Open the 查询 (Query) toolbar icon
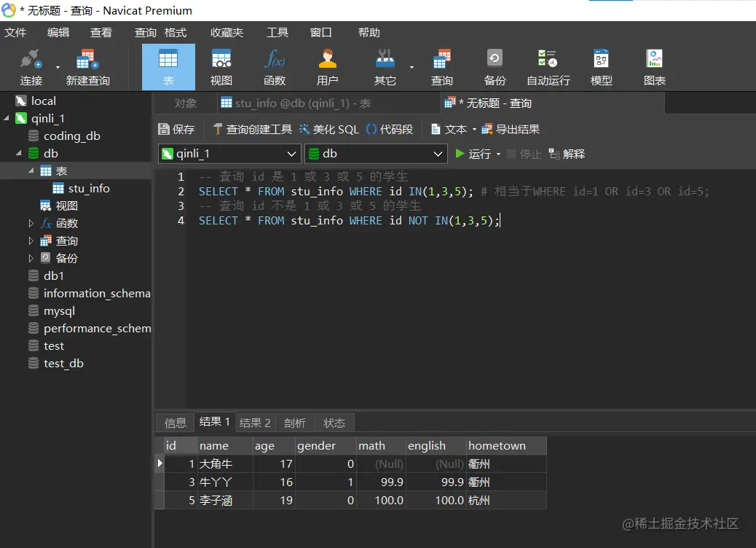 [x=441, y=67]
